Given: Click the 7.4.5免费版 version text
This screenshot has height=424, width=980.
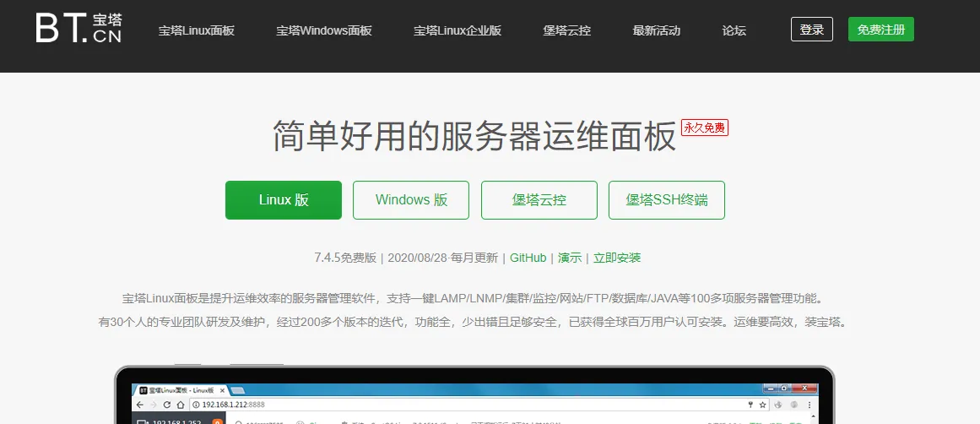Looking at the screenshot, I should 345,258.
